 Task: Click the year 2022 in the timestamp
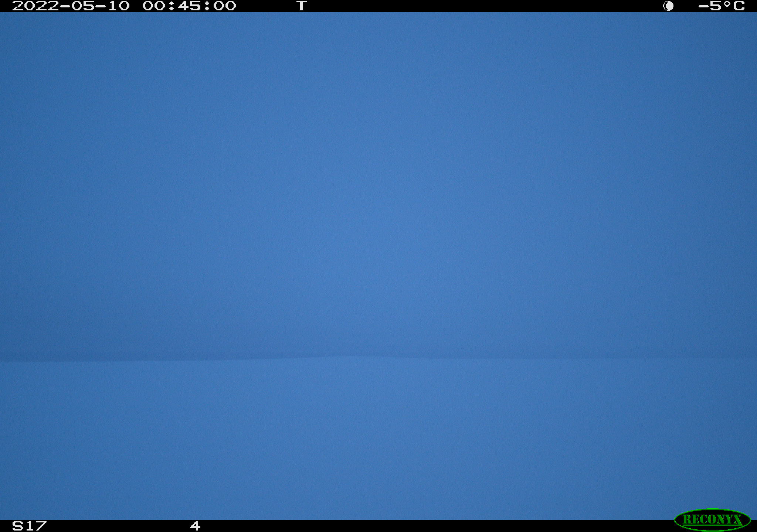(x=35, y=6)
